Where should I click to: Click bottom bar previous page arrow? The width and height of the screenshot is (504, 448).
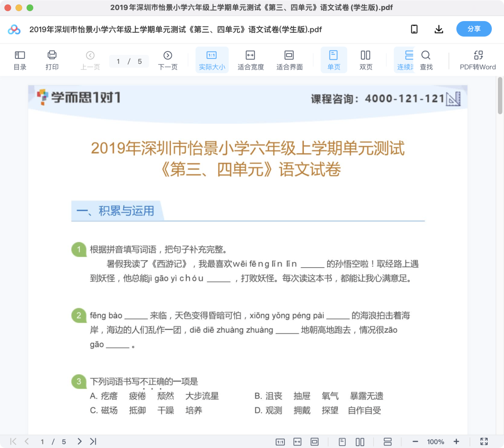pyautogui.click(x=27, y=441)
